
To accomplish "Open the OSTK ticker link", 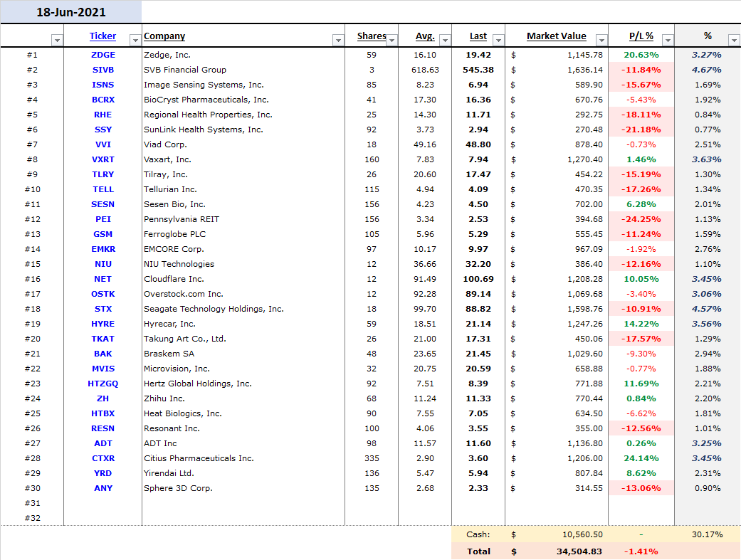I will click(103, 294).
